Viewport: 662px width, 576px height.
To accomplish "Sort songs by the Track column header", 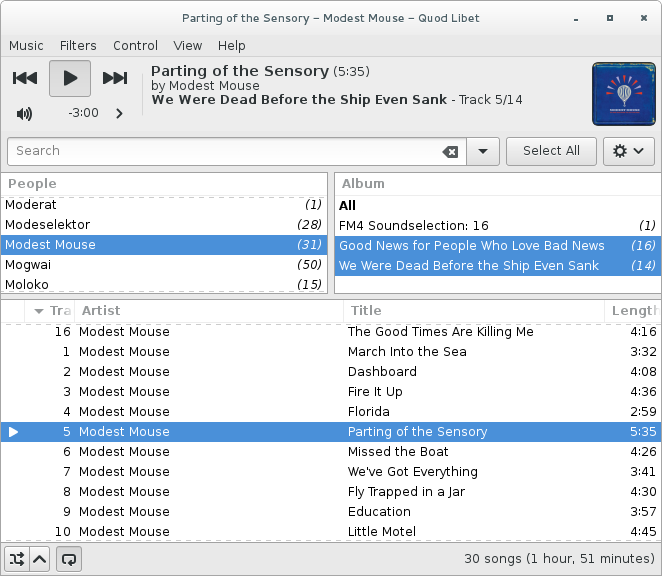I will 49,311.
